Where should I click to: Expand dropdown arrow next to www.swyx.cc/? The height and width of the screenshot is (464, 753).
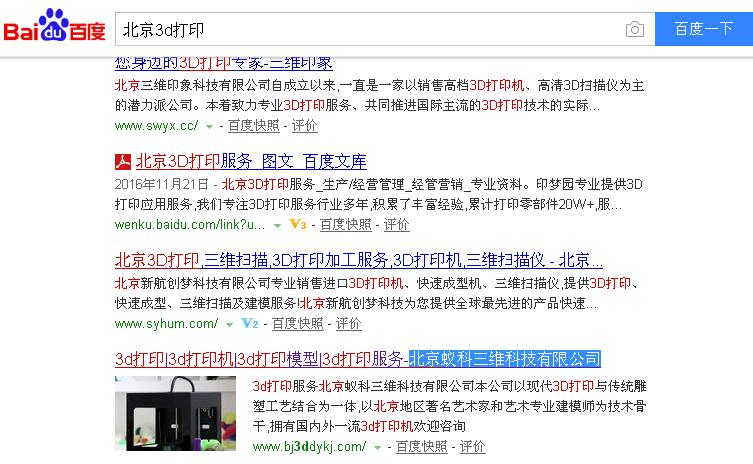click(209, 127)
